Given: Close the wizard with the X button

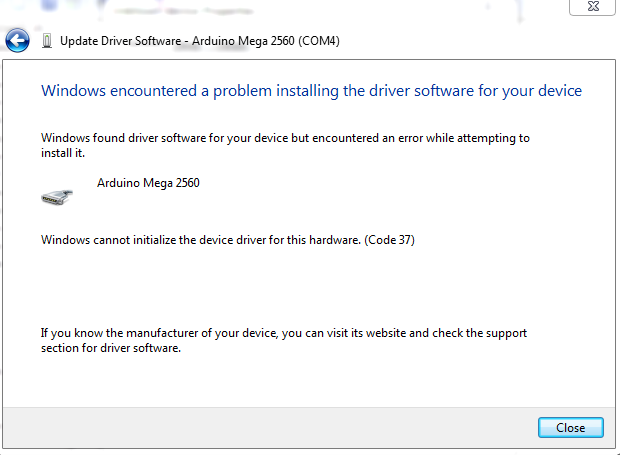Looking at the screenshot, I should (593, 6).
